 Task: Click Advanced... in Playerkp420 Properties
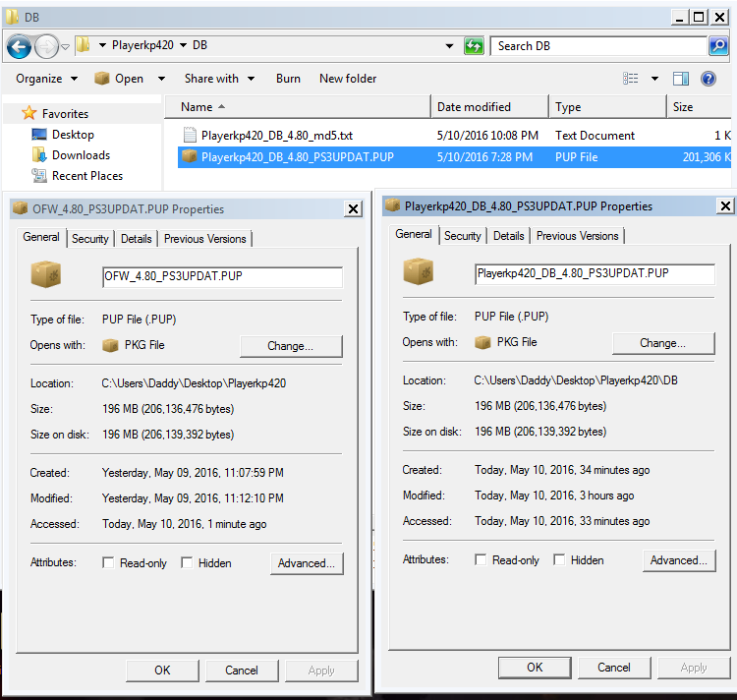[x=679, y=560]
